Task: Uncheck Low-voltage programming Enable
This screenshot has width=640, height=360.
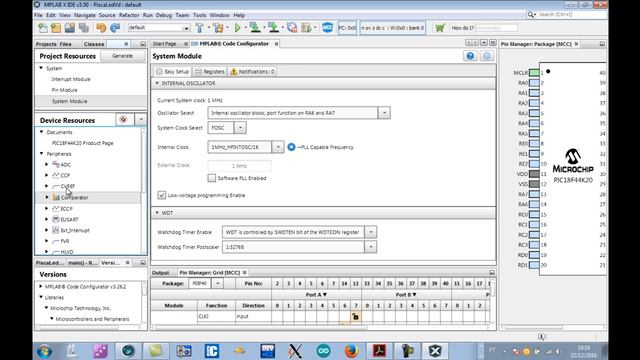Action: click(x=162, y=195)
